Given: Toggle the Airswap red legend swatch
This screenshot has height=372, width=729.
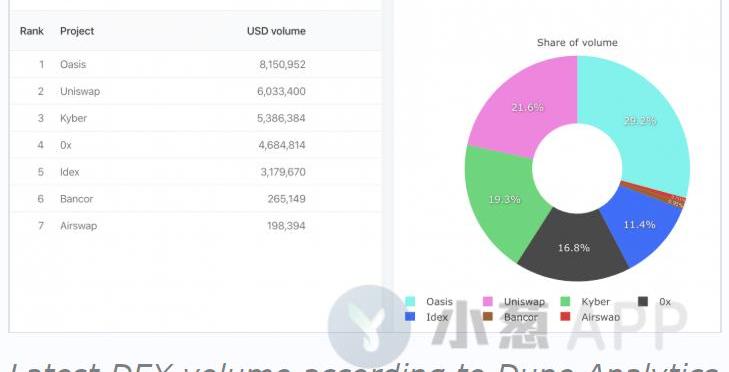Looking at the screenshot, I should [x=565, y=317].
